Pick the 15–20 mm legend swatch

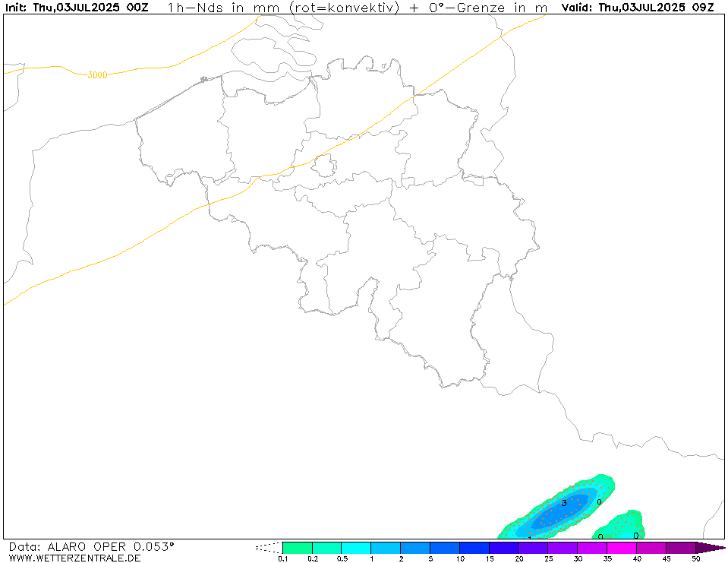tap(503, 548)
